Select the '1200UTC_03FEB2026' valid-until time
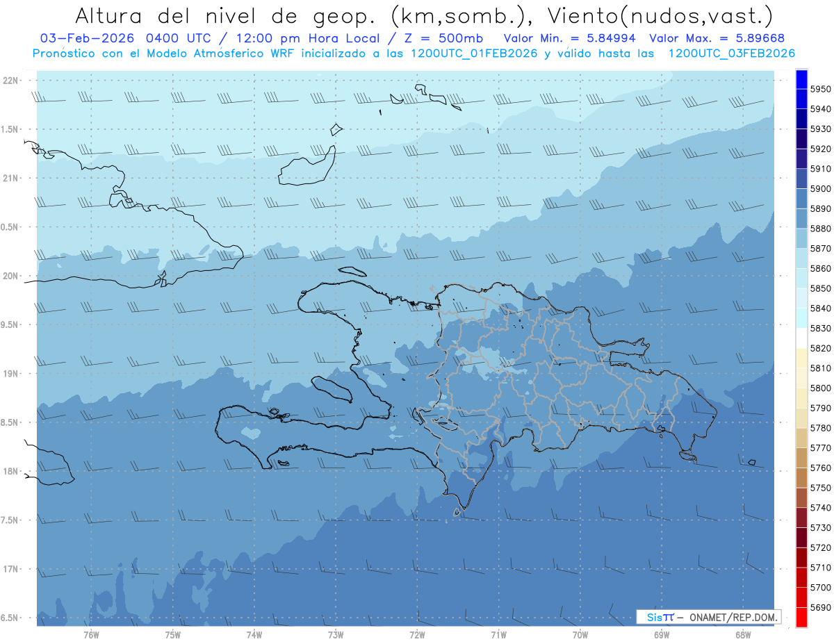 tap(731, 53)
